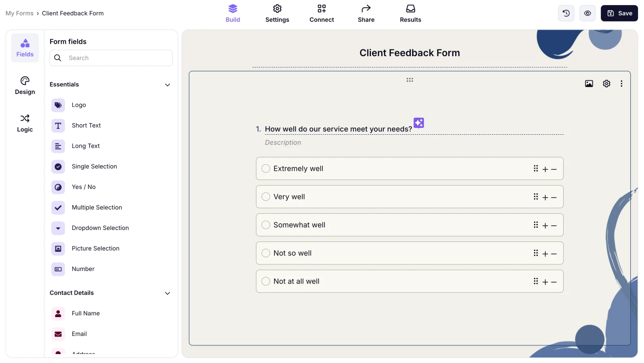The image size is (644, 363).
Task: Switch to the Results tab
Action: point(410,13)
